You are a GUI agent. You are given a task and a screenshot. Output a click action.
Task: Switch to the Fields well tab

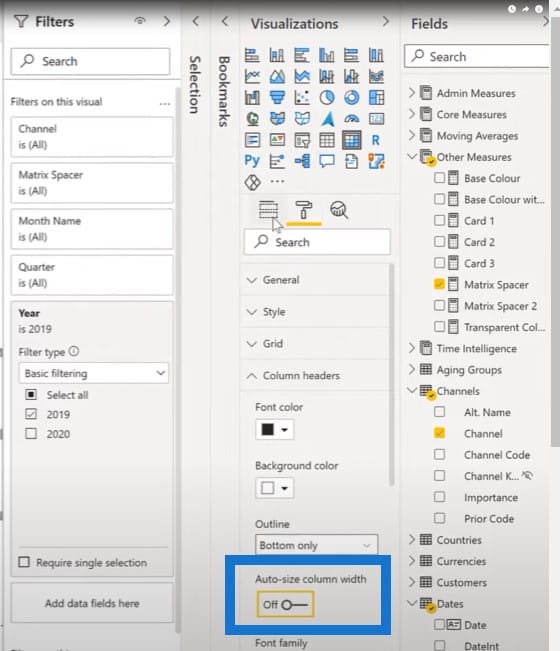[268, 210]
